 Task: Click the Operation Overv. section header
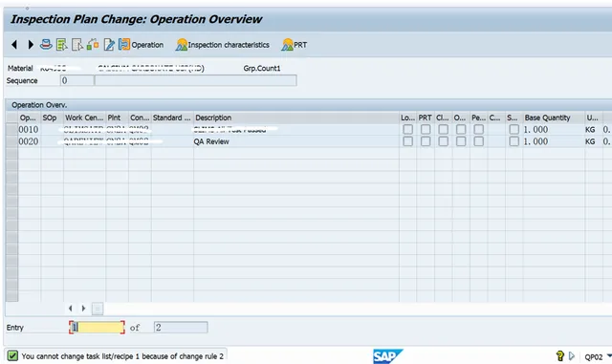(x=39, y=105)
